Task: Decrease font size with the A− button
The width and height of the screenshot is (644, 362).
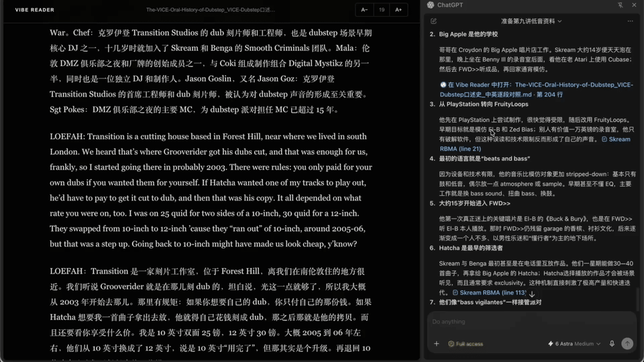Action: tap(364, 10)
